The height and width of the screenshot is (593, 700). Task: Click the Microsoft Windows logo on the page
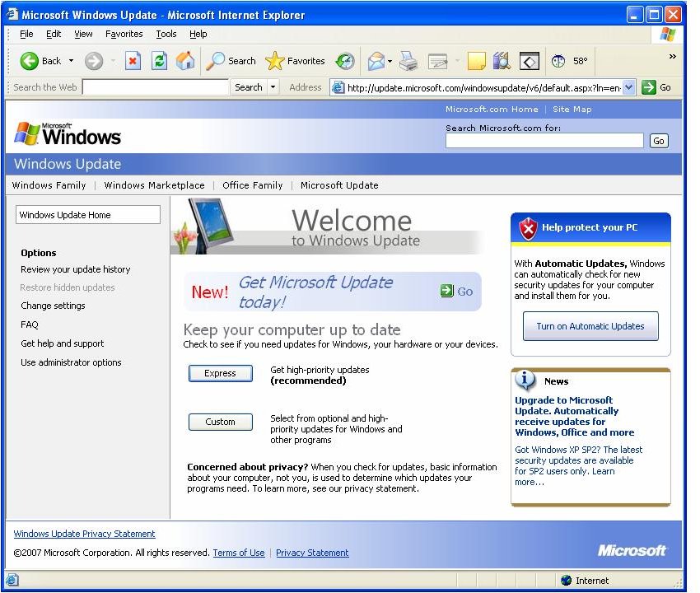point(68,134)
